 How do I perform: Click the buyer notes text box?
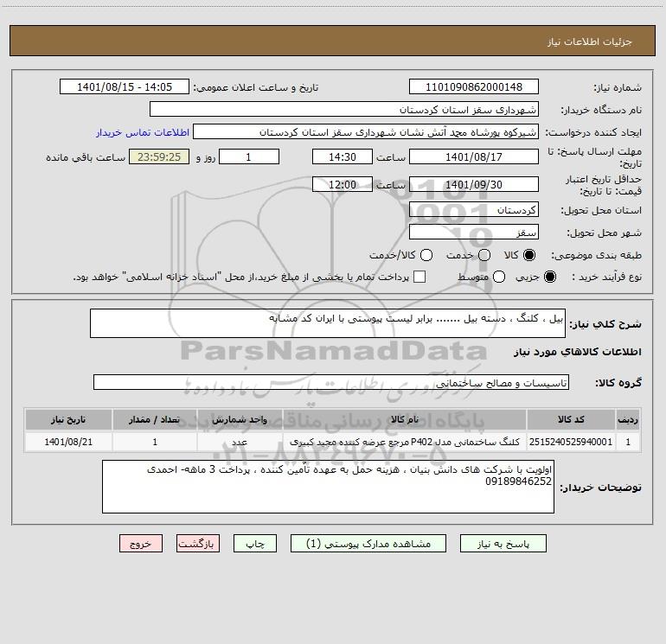pyautogui.click(x=328, y=487)
